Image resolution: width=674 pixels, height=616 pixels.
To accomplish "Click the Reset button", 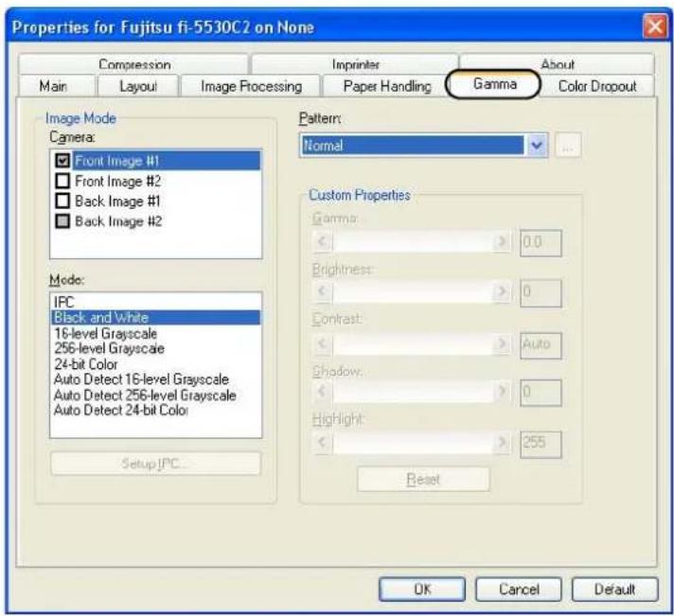I will click(x=423, y=479).
